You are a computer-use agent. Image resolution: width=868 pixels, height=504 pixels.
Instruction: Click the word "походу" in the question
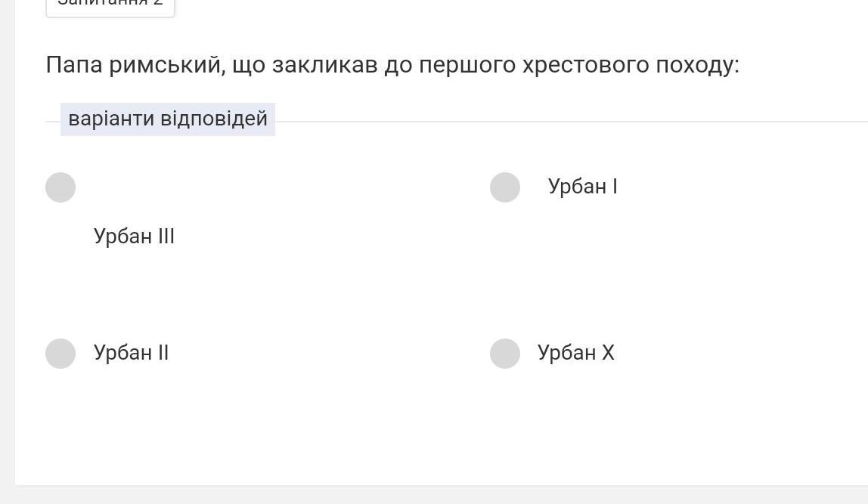[x=696, y=65]
